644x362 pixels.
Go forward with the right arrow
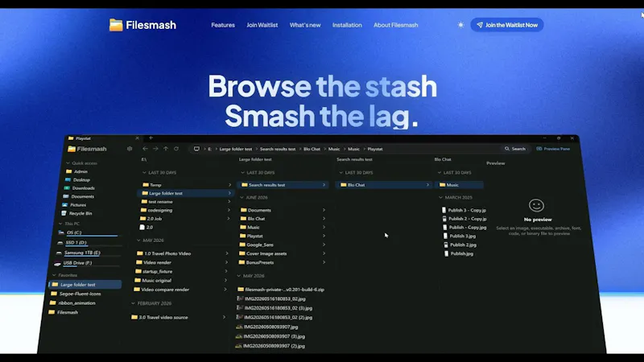(155, 149)
